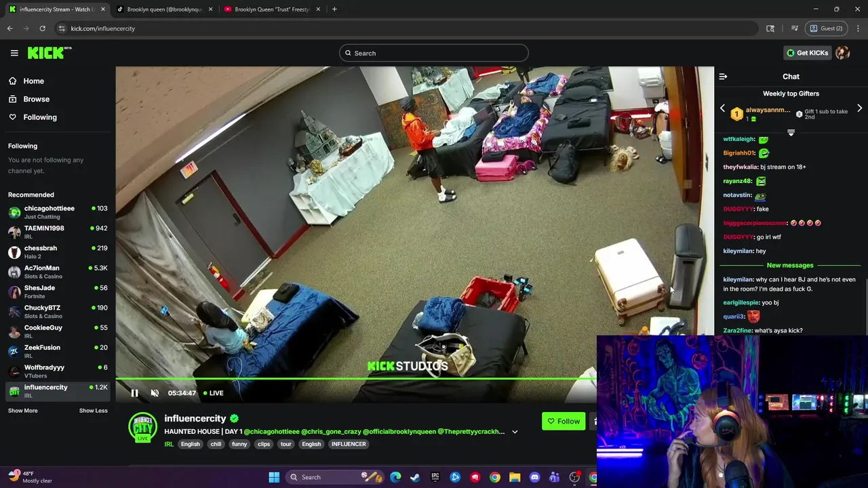The width and height of the screenshot is (868, 488).
Task: Open influencercity in the sidebar
Action: (58, 391)
